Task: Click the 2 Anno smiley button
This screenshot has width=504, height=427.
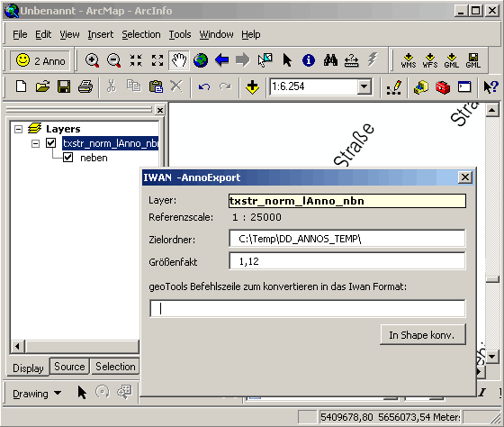Action: tap(40, 60)
